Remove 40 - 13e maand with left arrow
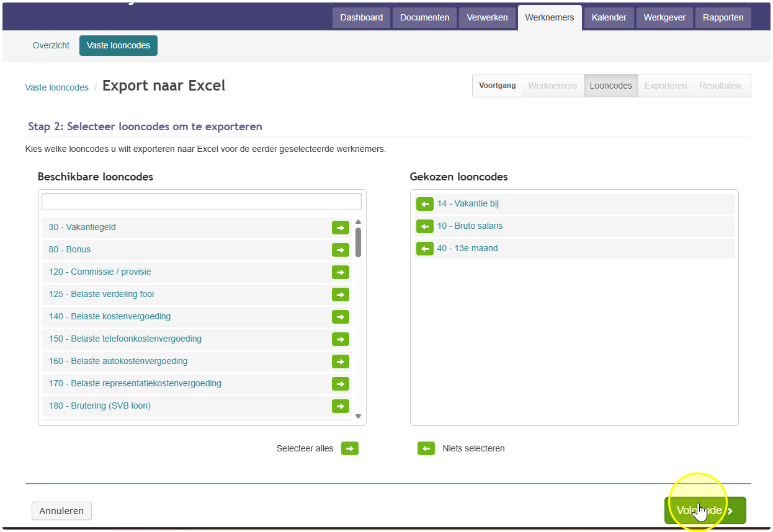 pyautogui.click(x=425, y=249)
